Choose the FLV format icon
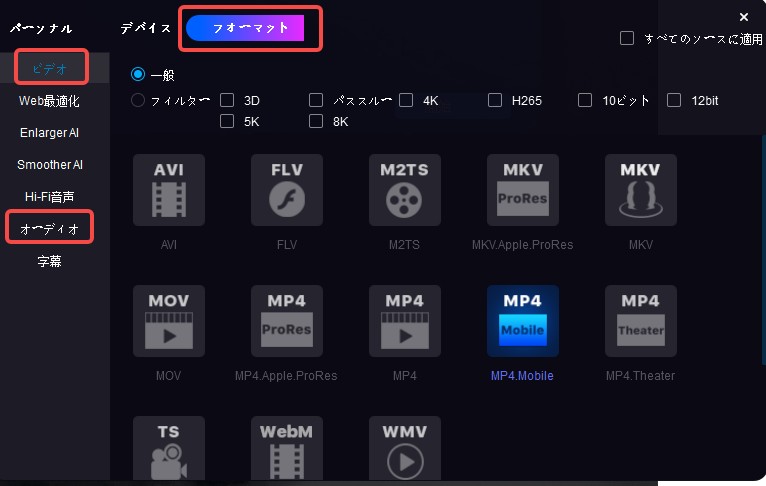This screenshot has height=486, width=766. (287, 190)
